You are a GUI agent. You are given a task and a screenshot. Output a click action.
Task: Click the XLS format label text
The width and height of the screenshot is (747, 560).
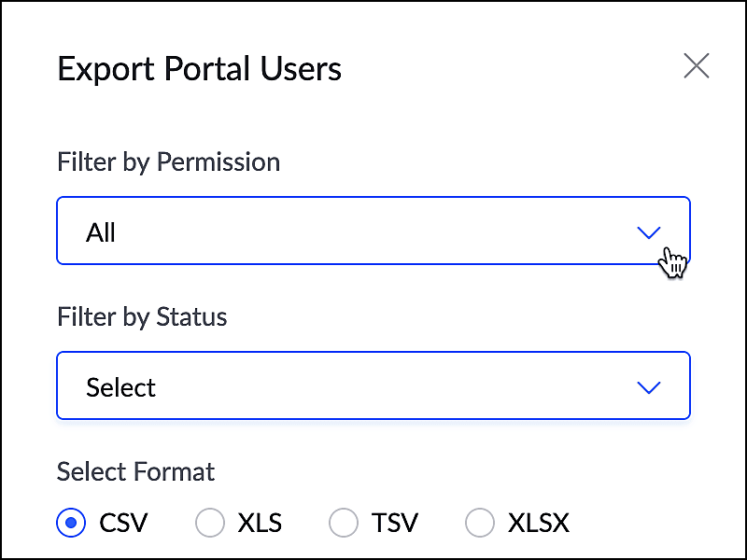pos(260,523)
